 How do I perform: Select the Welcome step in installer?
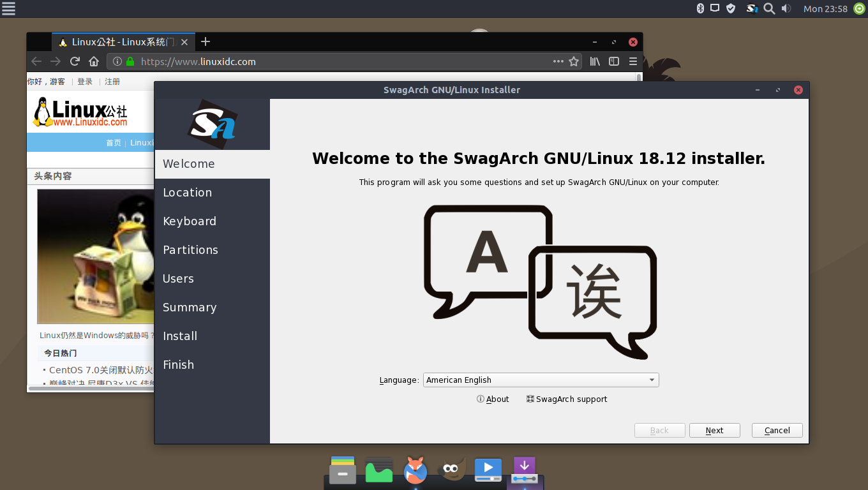(212, 164)
